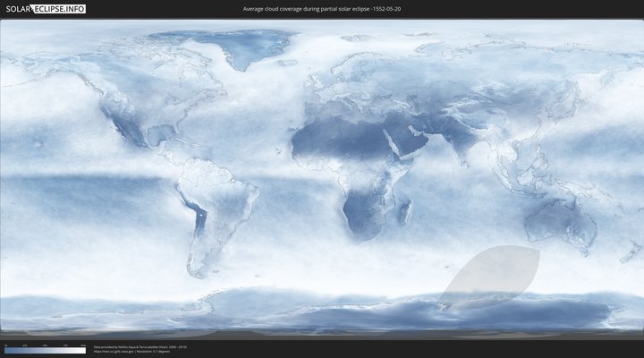
Task: Click the average cloud coverage title text
Action: click(321, 9)
